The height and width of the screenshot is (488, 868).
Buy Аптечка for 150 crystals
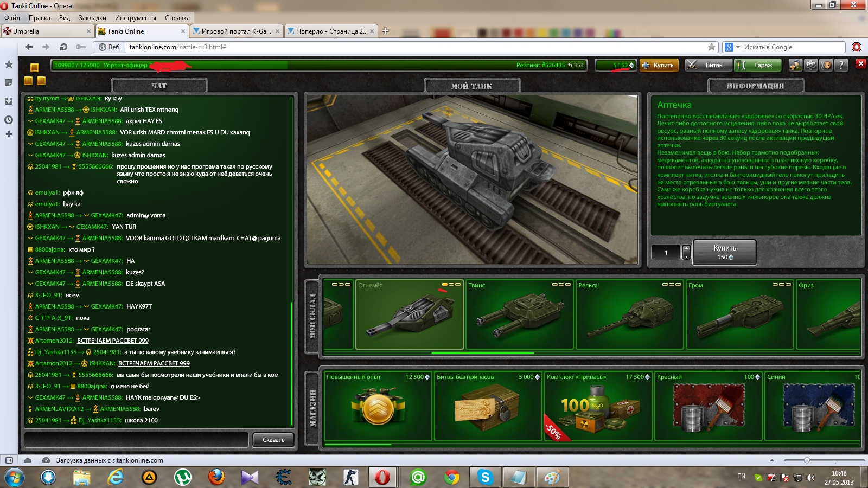point(725,252)
